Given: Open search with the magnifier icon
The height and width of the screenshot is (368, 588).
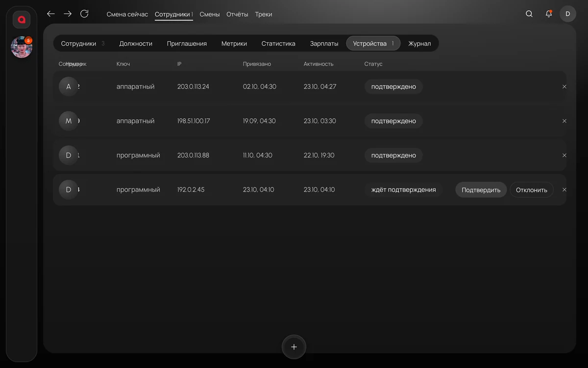Looking at the screenshot, I should pyautogui.click(x=529, y=14).
